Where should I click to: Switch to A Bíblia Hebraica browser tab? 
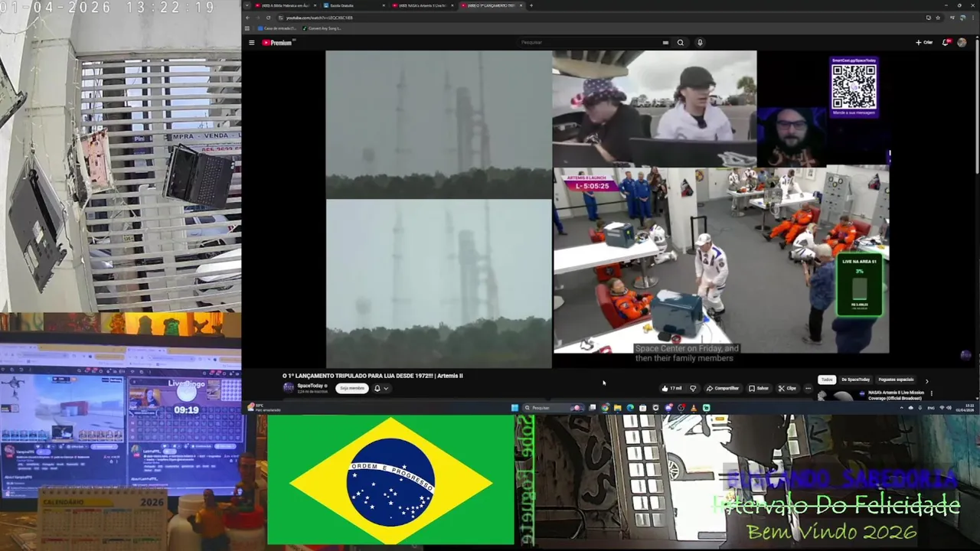coord(284,5)
